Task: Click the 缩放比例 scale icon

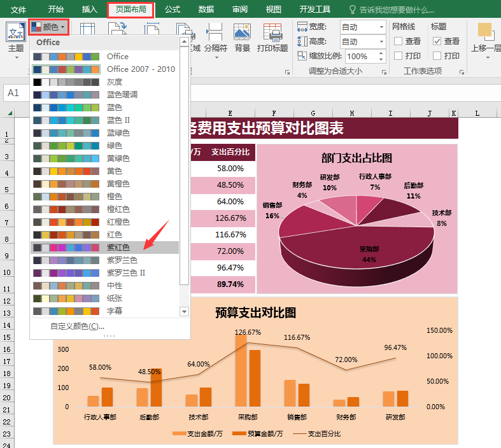Action: point(302,56)
